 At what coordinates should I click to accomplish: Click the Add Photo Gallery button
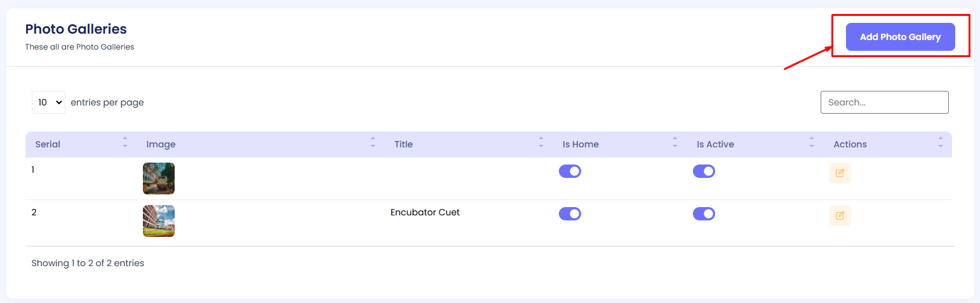pos(900,37)
